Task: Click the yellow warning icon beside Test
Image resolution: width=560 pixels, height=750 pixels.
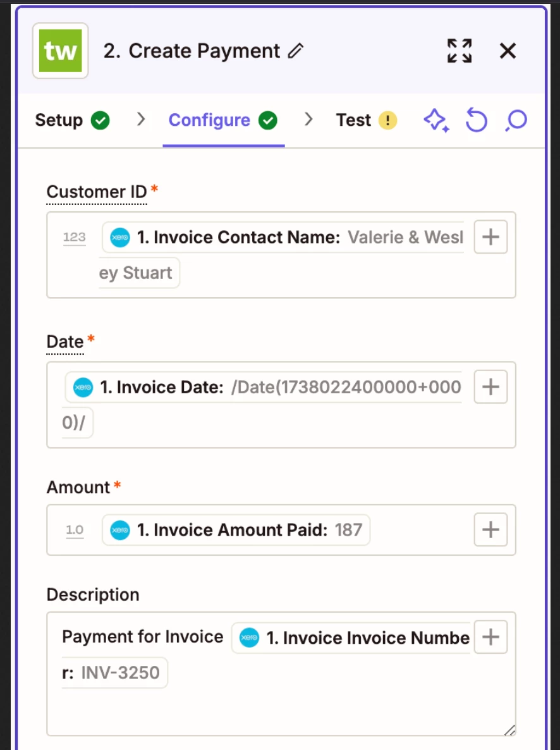Action: coord(388,121)
